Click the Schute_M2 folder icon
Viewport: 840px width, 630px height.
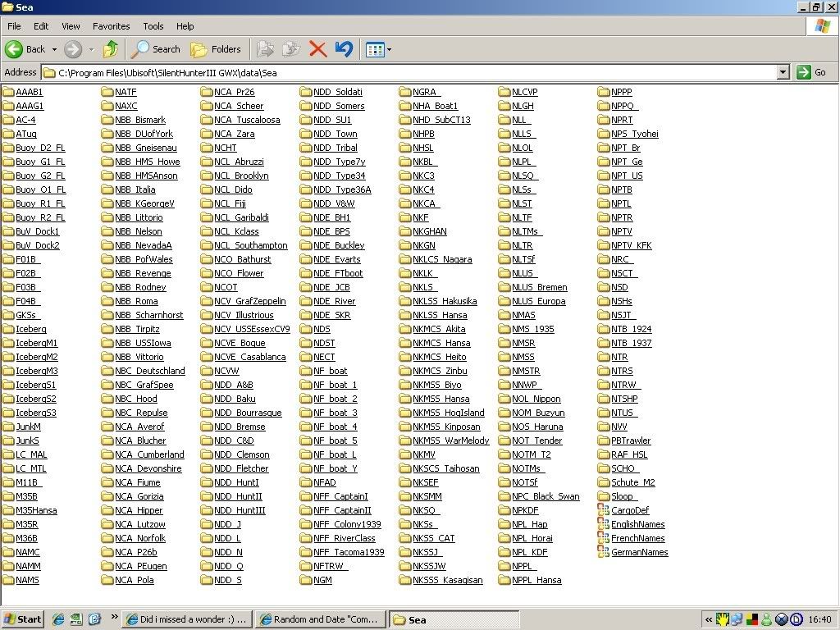[x=603, y=482]
